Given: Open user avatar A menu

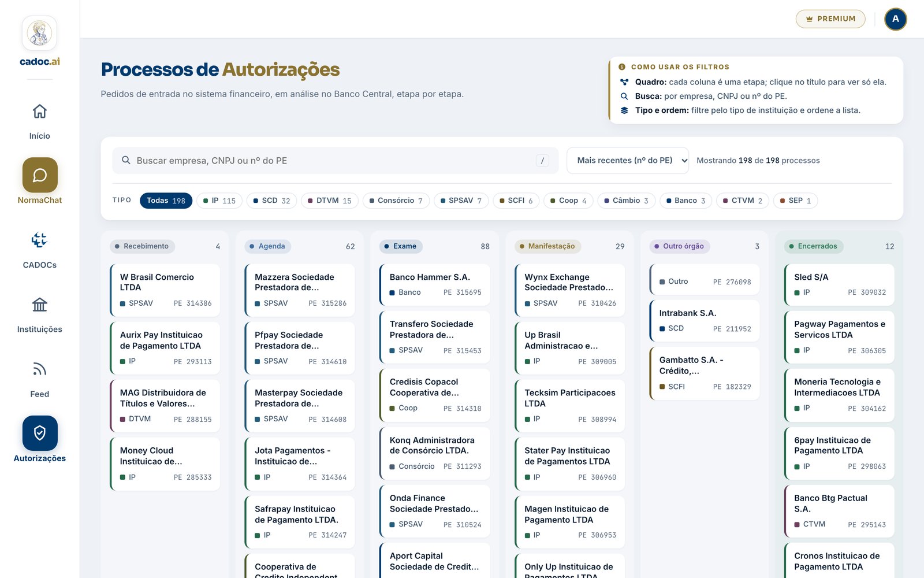Looking at the screenshot, I should (896, 19).
